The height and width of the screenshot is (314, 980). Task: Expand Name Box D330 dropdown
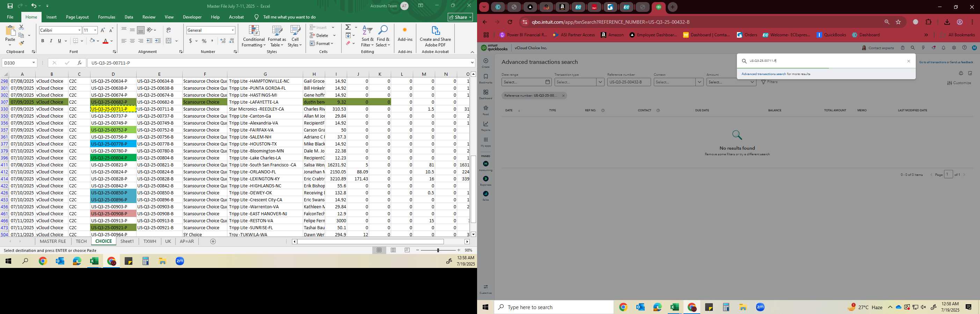pyautogui.click(x=34, y=63)
